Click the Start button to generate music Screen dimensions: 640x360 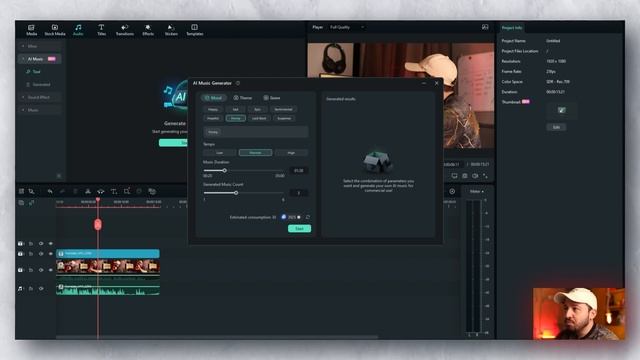coord(300,229)
